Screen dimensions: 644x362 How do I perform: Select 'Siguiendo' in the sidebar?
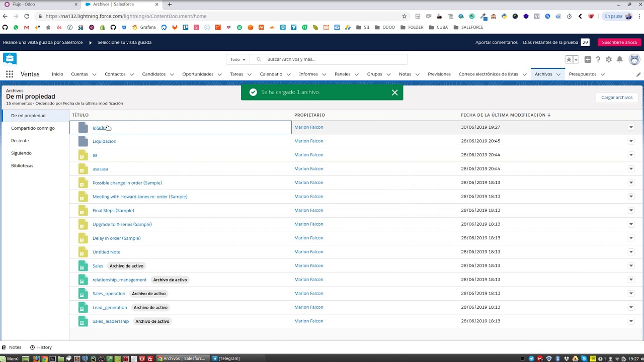click(x=21, y=153)
